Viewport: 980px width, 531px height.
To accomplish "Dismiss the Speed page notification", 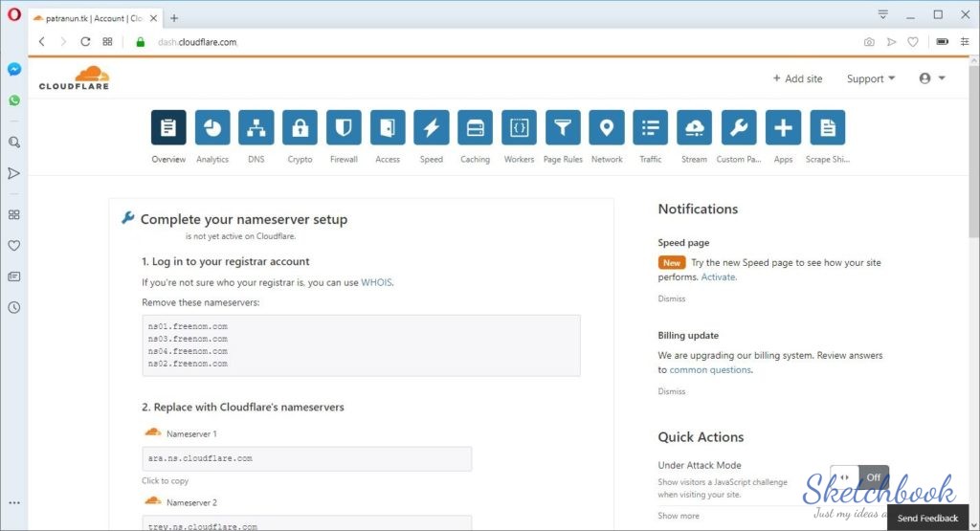I will (x=671, y=299).
